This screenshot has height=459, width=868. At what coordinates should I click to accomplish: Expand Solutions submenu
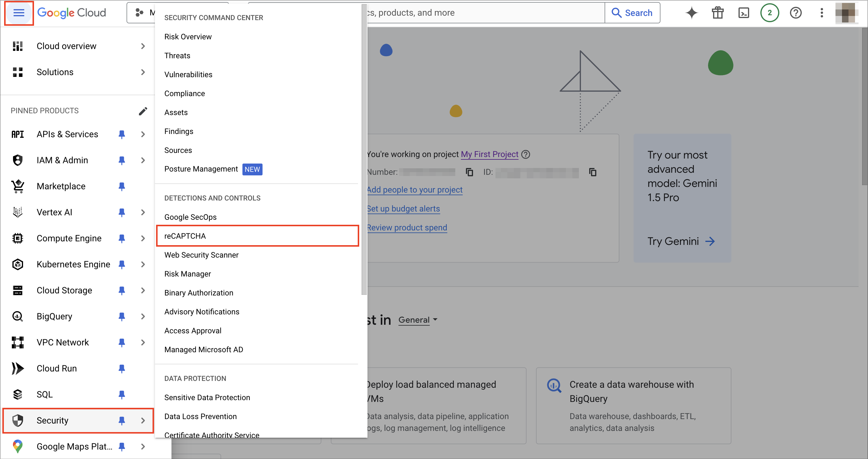[143, 72]
